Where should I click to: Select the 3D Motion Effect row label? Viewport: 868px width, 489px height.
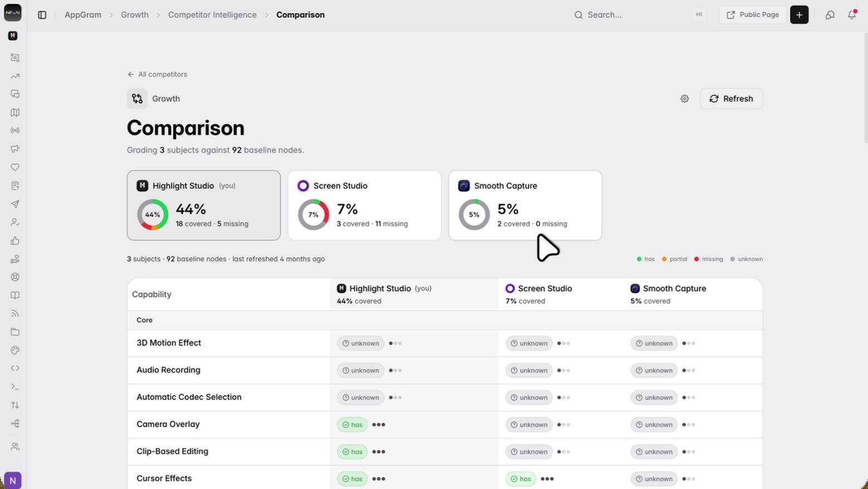tap(169, 343)
